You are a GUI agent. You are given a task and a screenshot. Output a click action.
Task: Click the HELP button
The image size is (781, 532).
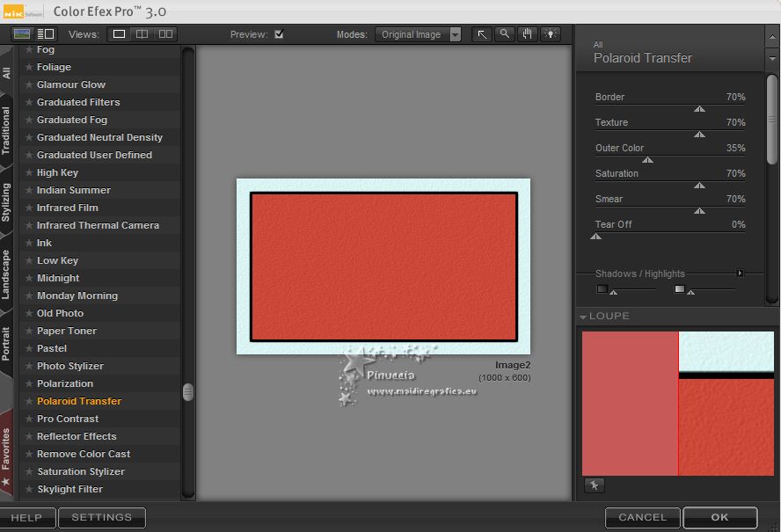[x=27, y=518]
